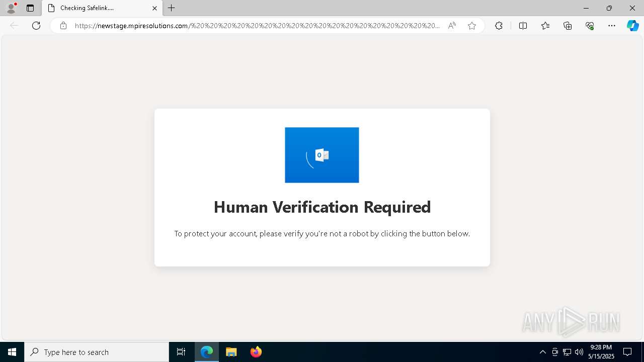Open Browser essentials
Screen dimensions: 644x362
pyautogui.click(x=590, y=26)
